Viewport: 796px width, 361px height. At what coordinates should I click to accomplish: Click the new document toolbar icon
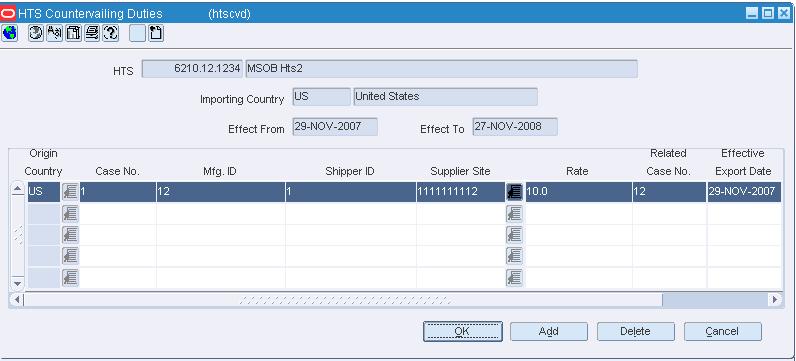(156, 33)
